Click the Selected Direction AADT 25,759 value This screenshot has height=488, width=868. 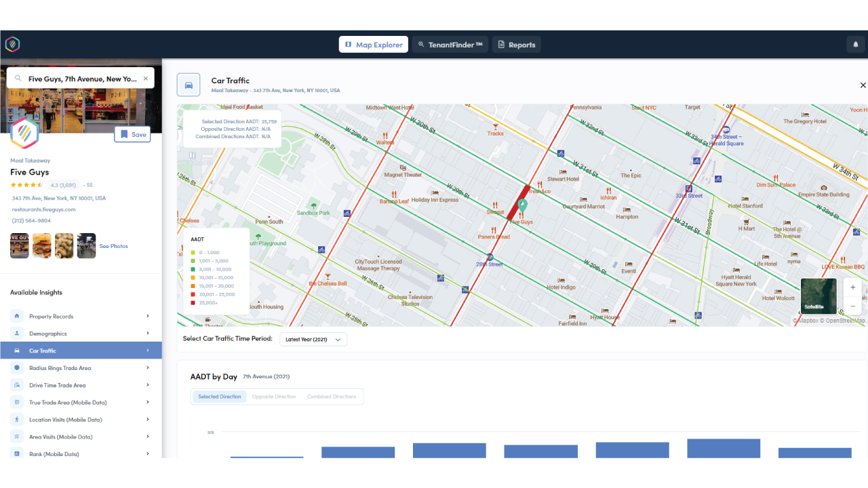[269, 121]
